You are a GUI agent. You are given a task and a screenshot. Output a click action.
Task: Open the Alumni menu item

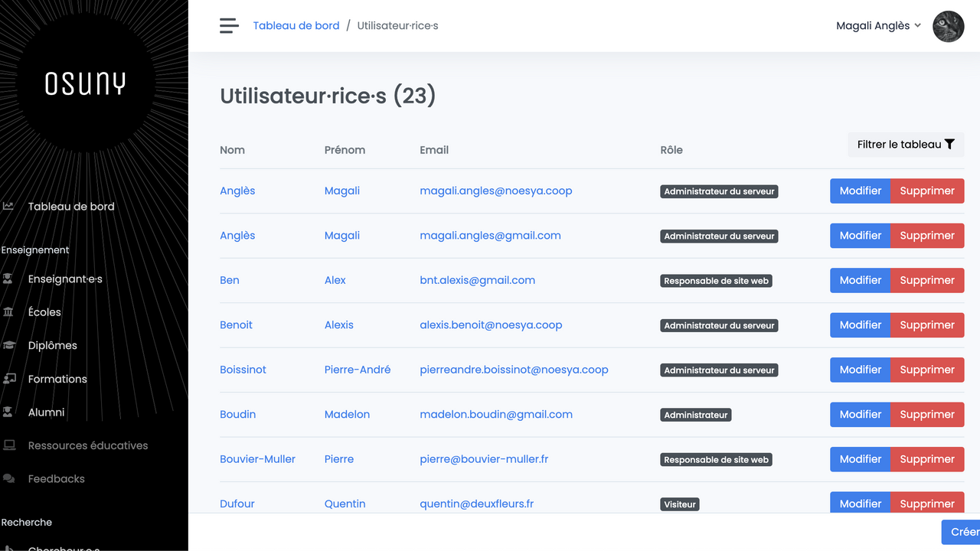[46, 412]
